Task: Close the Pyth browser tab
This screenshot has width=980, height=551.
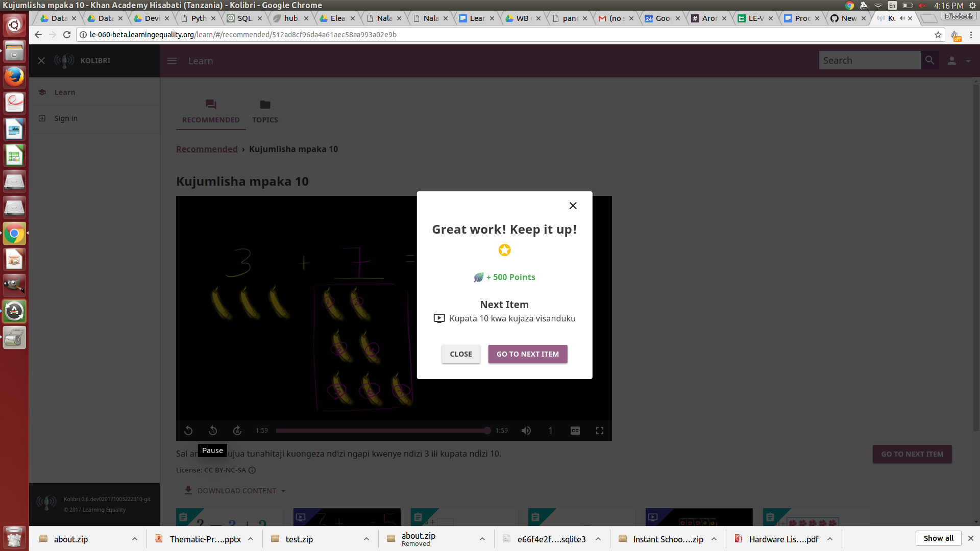Action: pyautogui.click(x=213, y=18)
